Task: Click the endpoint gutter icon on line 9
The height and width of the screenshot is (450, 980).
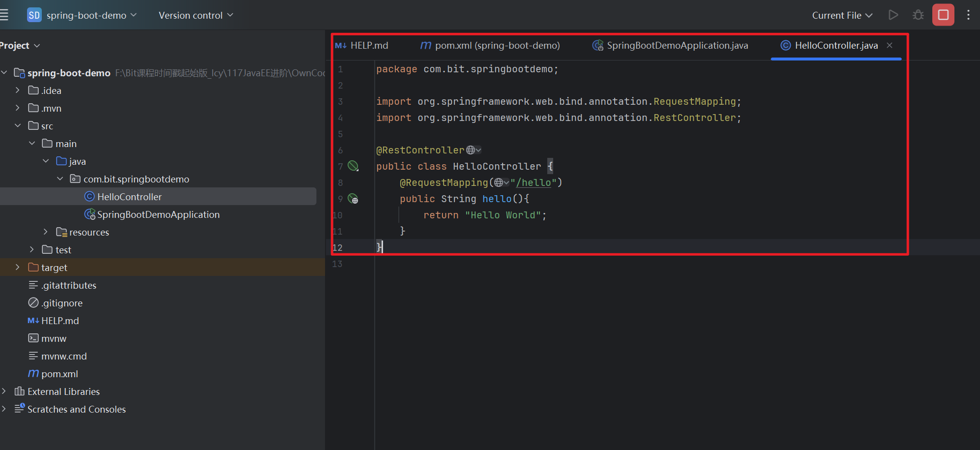Action: click(353, 199)
